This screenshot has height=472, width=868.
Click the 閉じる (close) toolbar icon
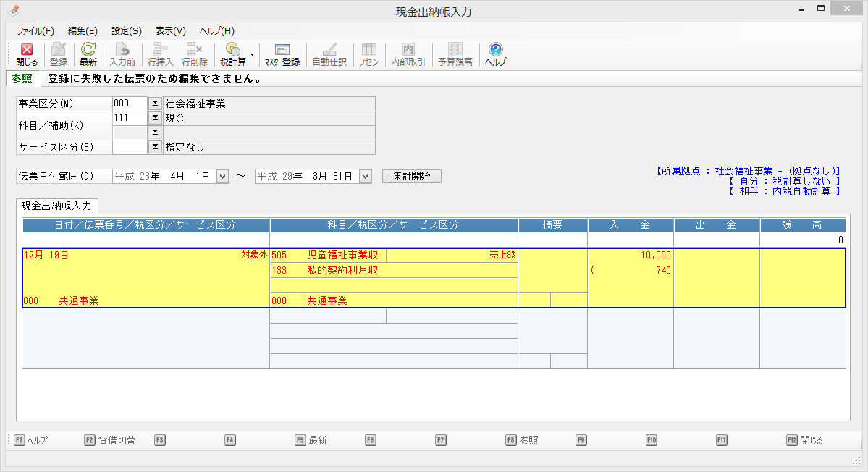[27, 55]
